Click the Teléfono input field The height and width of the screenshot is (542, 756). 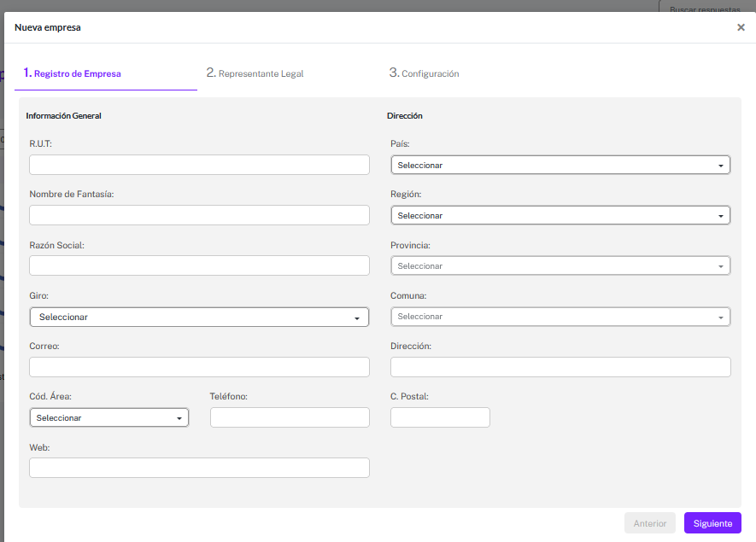[290, 417]
